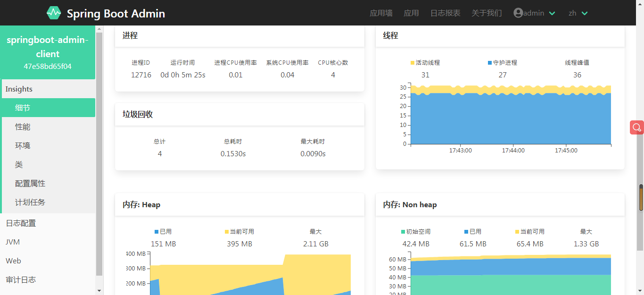Click the 垃圾回收 panel heading
This screenshot has height=295, width=644.
pyautogui.click(x=138, y=114)
